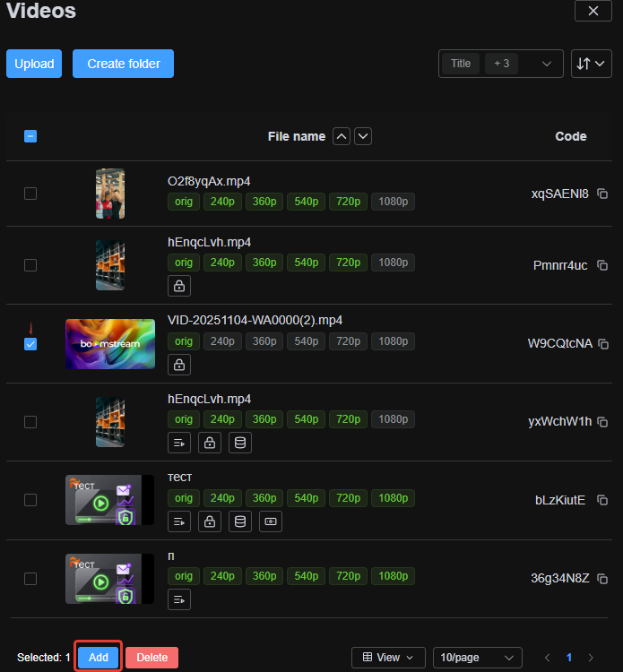Image resolution: width=623 pixels, height=672 pixels.
Task: Click playlist icon in 36g34N8Z row
Action: pyautogui.click(x=179, y=599)
